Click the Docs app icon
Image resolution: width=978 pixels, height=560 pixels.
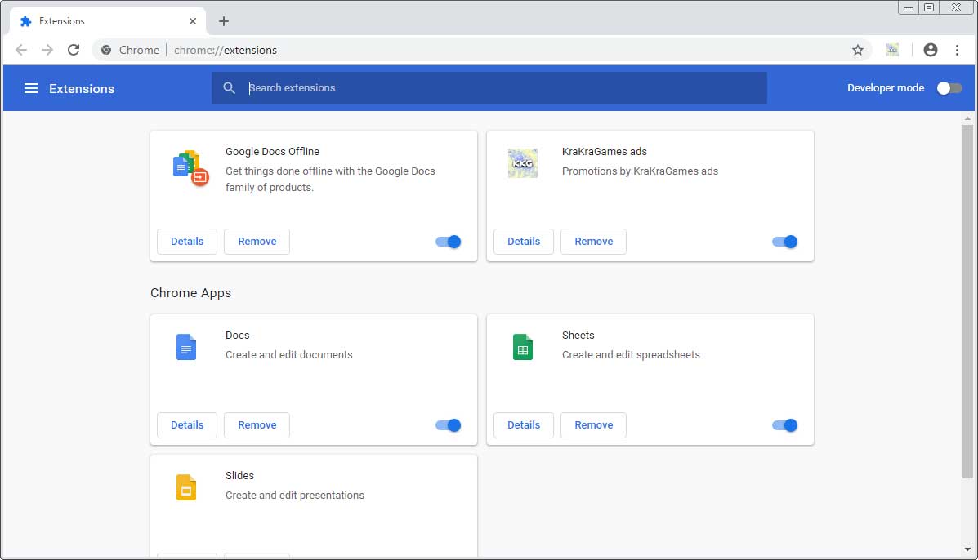185,346
